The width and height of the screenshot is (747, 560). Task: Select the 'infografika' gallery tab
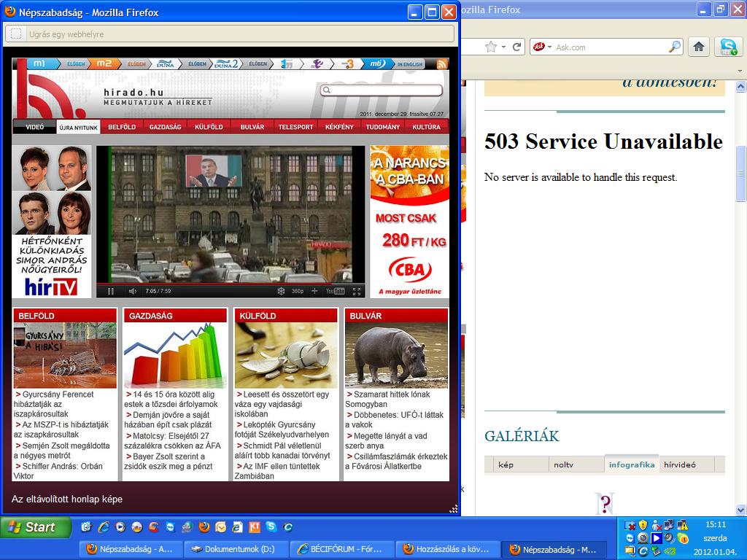point(632,464)
